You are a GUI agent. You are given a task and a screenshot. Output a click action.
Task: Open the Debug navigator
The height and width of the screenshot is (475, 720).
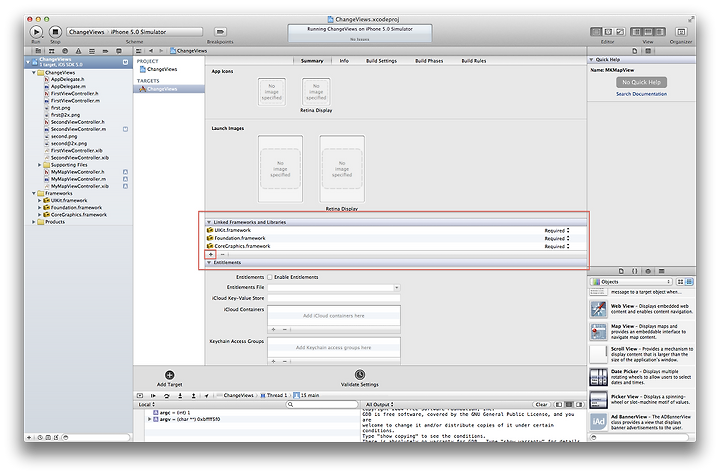coord(92,51)
